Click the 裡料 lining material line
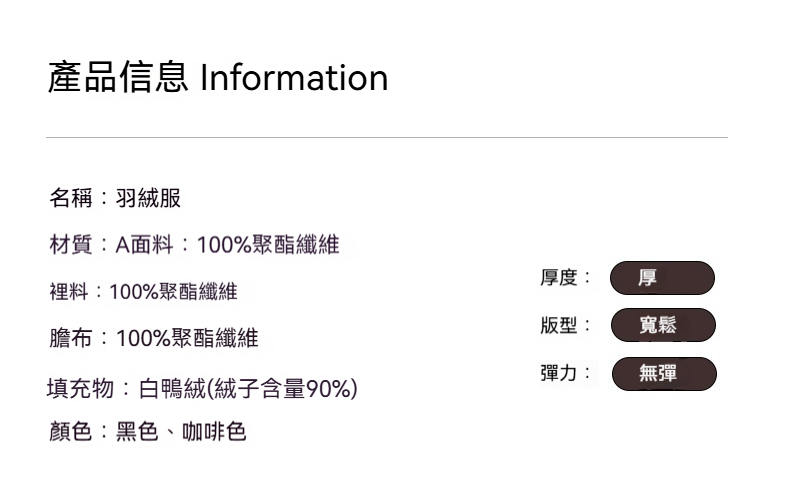 point(143,292)
